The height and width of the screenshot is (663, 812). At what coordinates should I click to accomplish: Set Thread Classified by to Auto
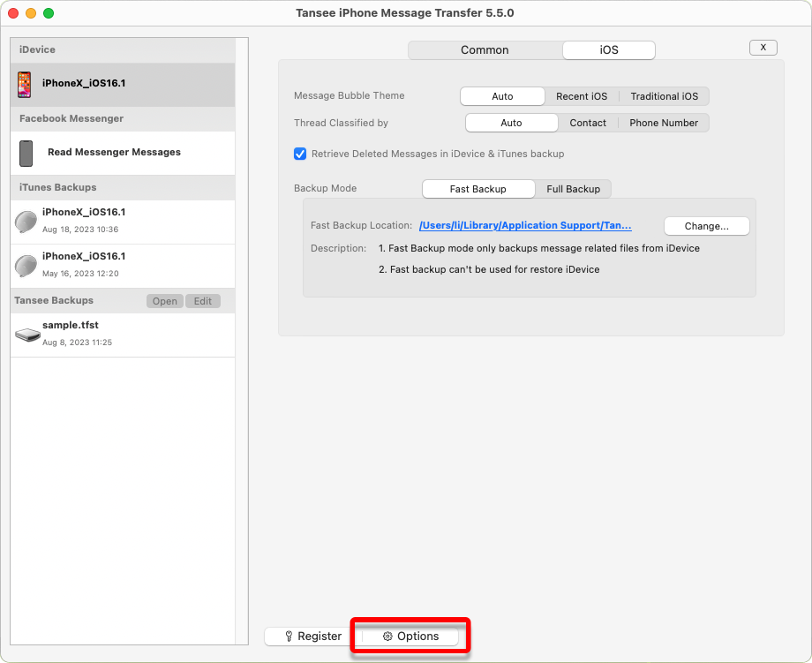click(511, 123)
